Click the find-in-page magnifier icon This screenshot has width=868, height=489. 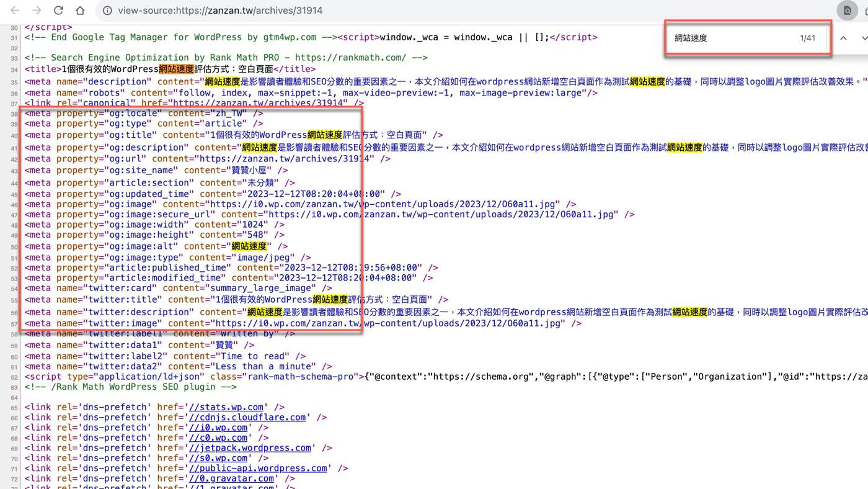(847, 11)
